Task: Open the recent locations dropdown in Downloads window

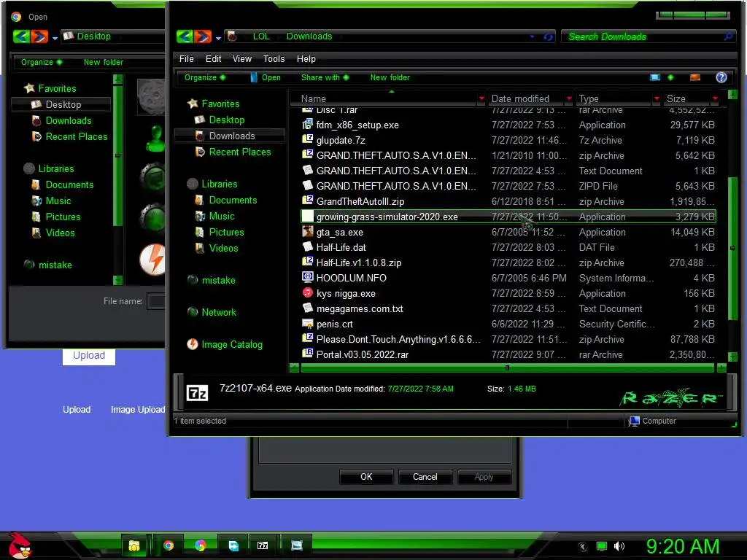Action: click(x=218, y=38)
